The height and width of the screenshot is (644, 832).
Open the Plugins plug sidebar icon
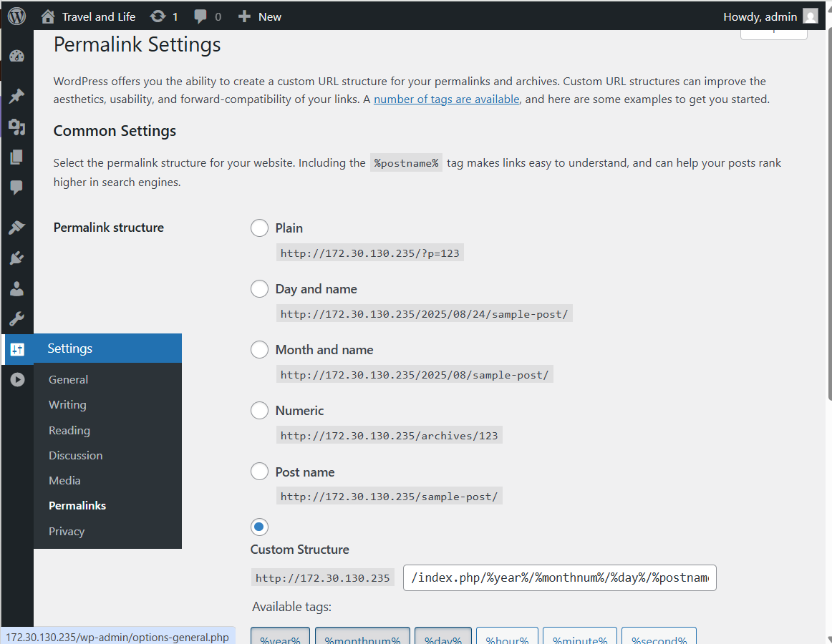coord(17,258)
